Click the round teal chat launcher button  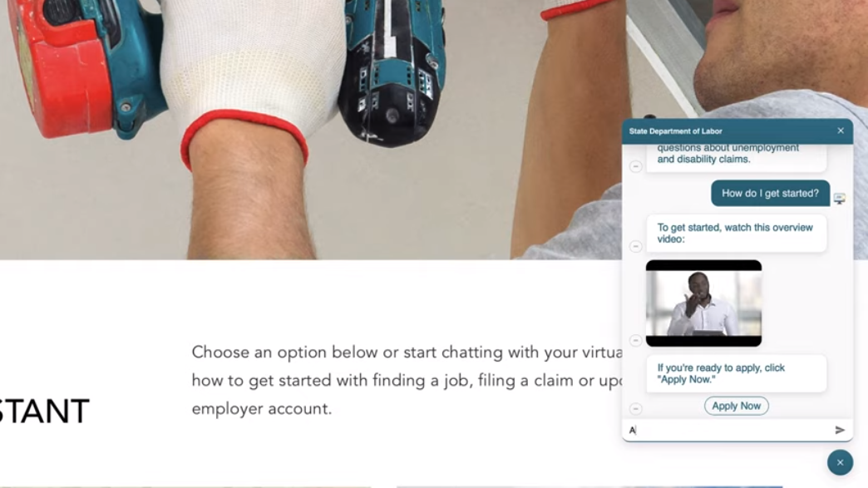coord(840,462)
